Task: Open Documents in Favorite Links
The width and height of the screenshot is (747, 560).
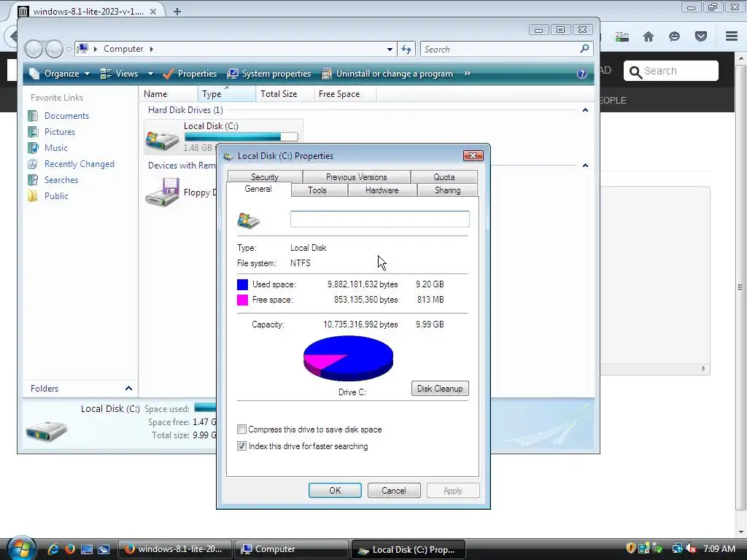Action: [66, 116]
